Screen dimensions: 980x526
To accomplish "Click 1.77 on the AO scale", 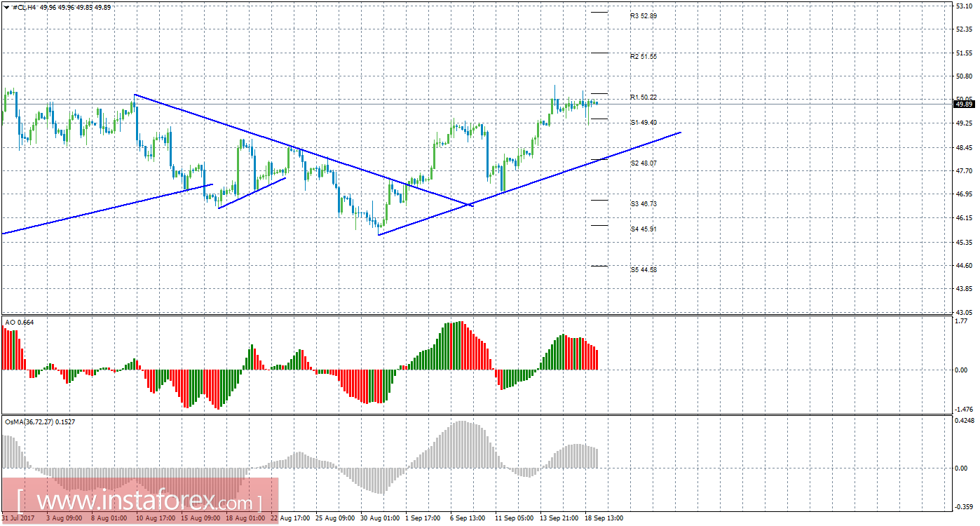I will [961, 323].
